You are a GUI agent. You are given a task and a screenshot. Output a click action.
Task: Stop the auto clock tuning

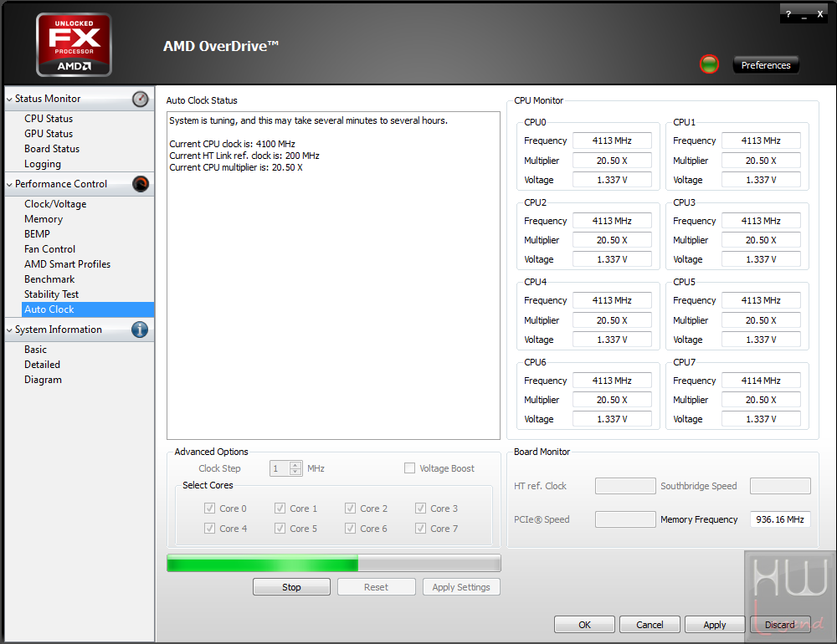[x=291, y=587]
